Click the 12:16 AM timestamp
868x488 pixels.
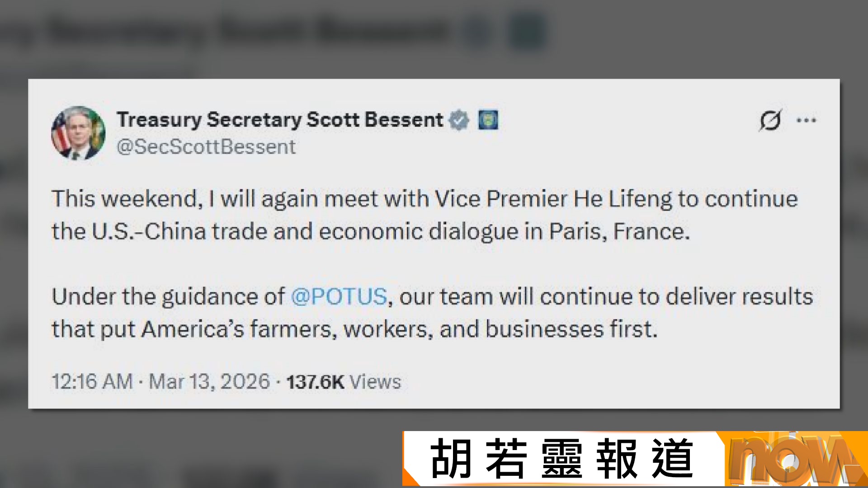[x=92, y=382]
